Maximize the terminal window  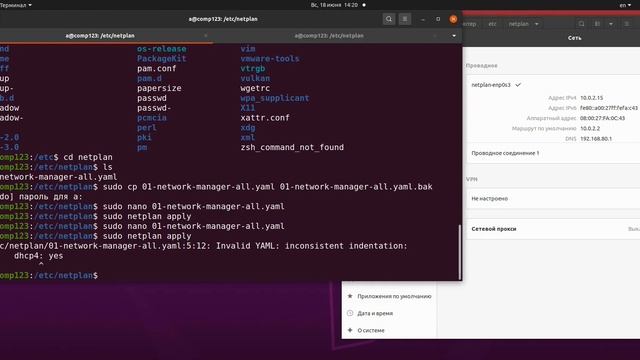[x=438, y=19]
